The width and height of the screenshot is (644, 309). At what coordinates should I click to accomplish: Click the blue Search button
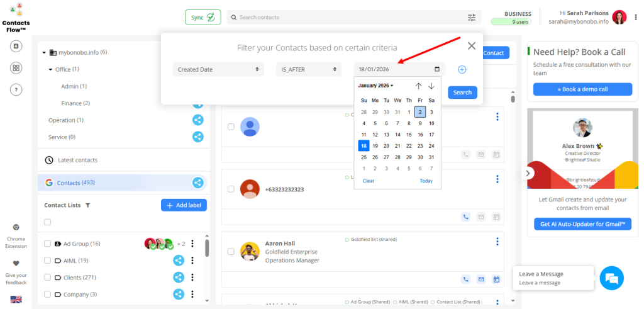(x=462, y=93)
